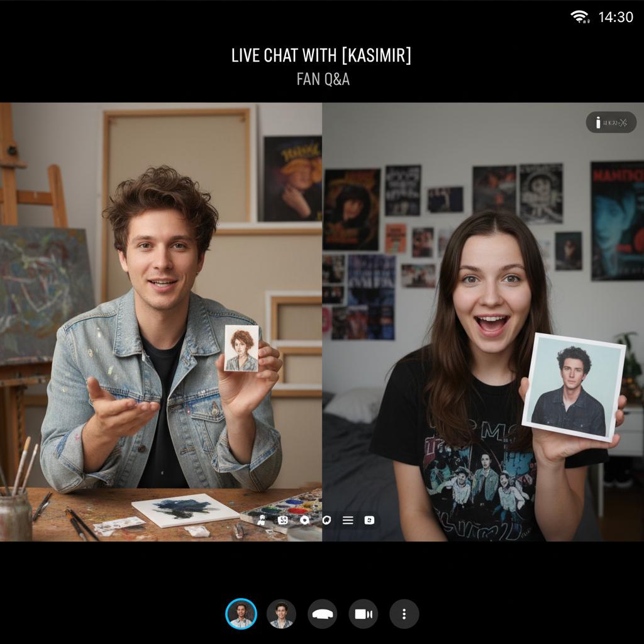Open the three-dot more options menu

pos(404,614)
